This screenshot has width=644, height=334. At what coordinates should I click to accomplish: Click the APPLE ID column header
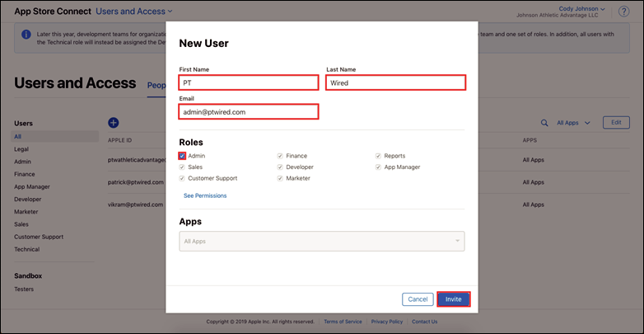point(119,140)
